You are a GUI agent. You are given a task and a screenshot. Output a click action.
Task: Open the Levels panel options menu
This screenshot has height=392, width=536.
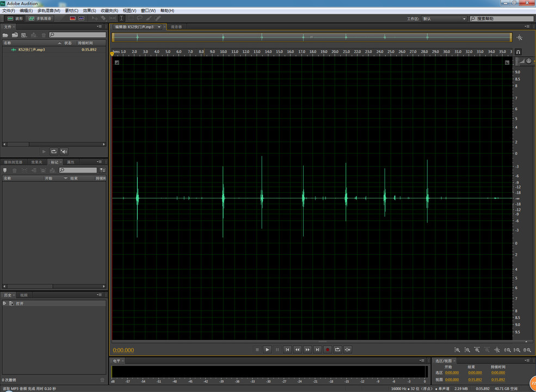(x=422, y=360)
